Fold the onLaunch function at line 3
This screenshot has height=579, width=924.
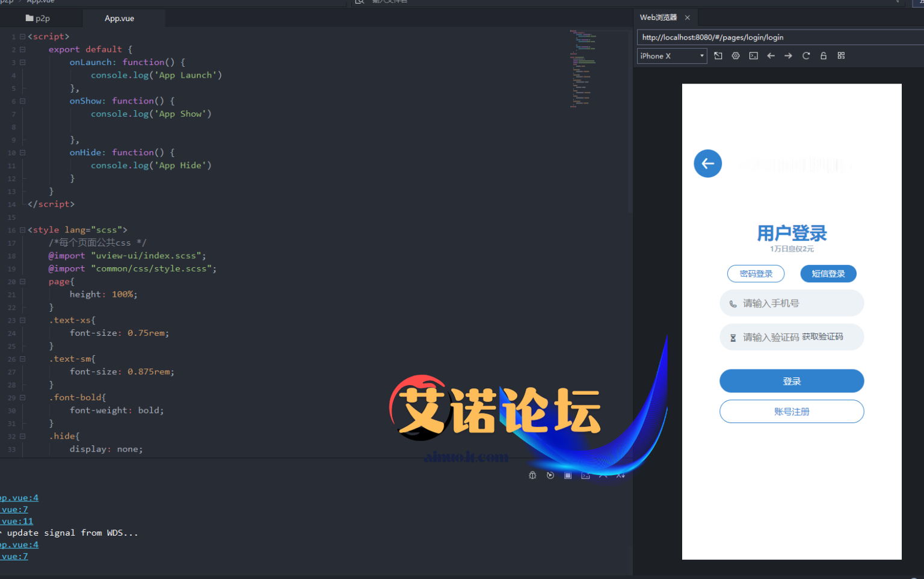[22, 62]
